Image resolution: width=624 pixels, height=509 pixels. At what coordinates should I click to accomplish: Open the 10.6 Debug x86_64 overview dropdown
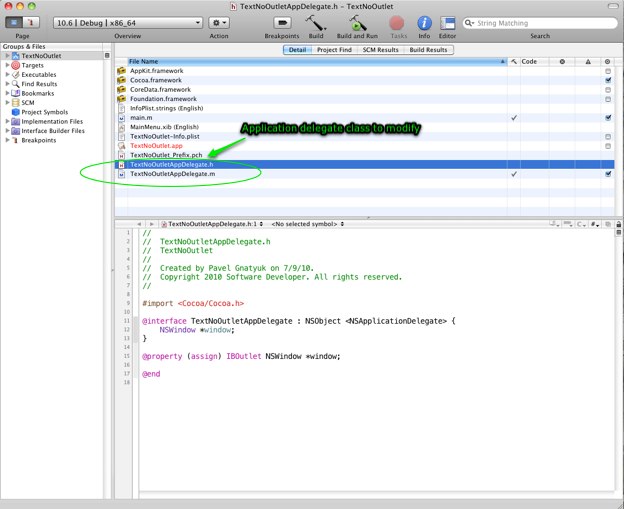click(128, 23)
